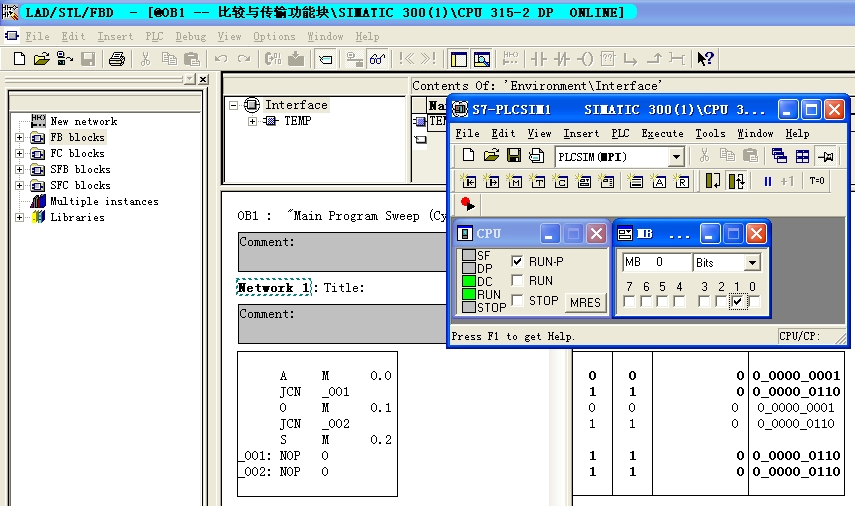Screen dimensions: 855x506
Task: Click New icon in S7-PLCSIM toolbar
Action: 468,156
